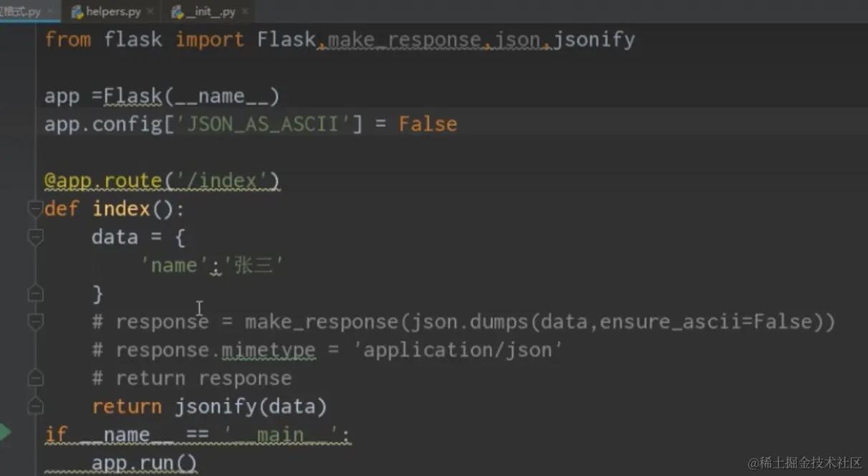Click 'ensure_ascii=False' in the commented line
The height and width of the screenshot is (476, 868).
pos(705,322)
